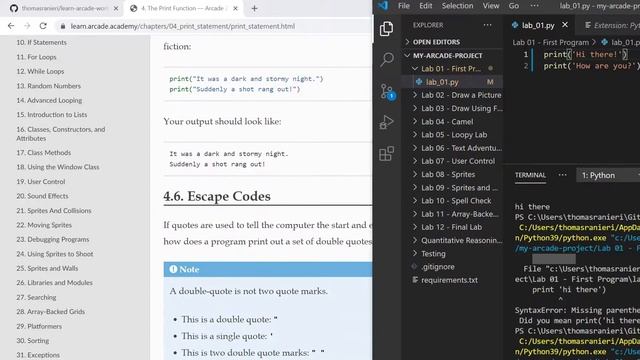Open Source Control view with pending change badge

point(387,91)
